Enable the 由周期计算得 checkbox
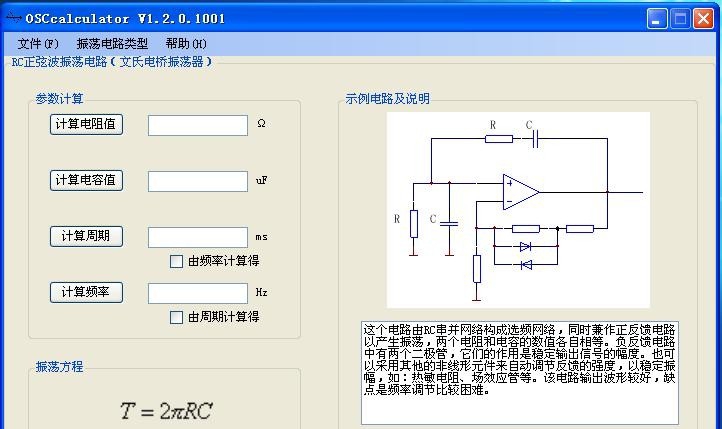This screenshot has width=722, height=429. [176, 317]
